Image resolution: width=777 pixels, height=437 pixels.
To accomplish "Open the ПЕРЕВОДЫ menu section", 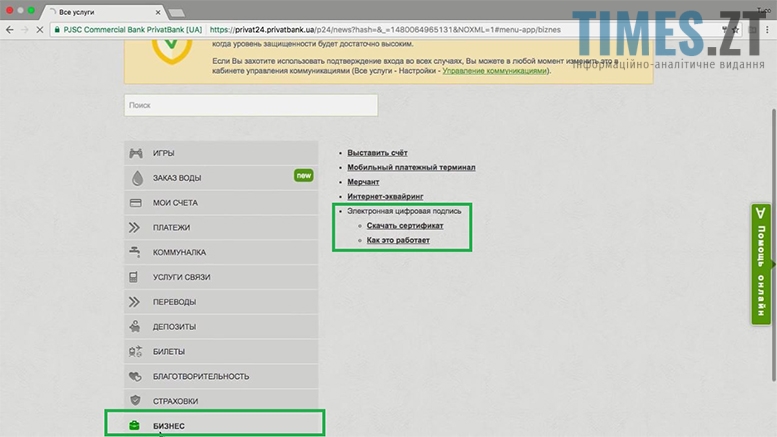I will (x=174, y=302).
